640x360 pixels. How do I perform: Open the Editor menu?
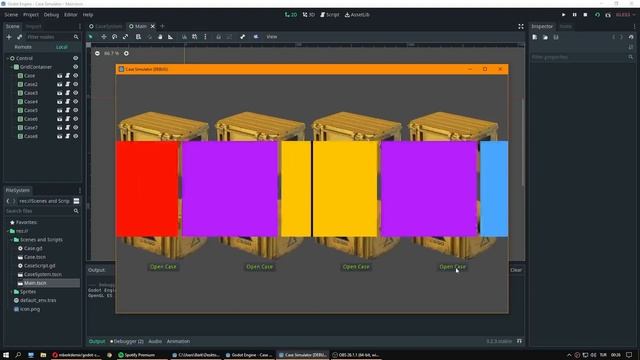click(71, 15)
